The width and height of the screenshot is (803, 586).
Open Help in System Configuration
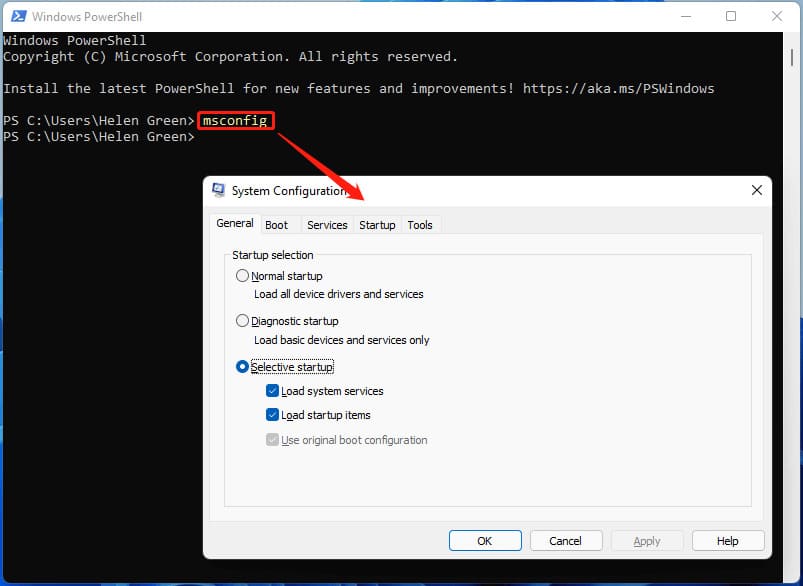[727, 541]
